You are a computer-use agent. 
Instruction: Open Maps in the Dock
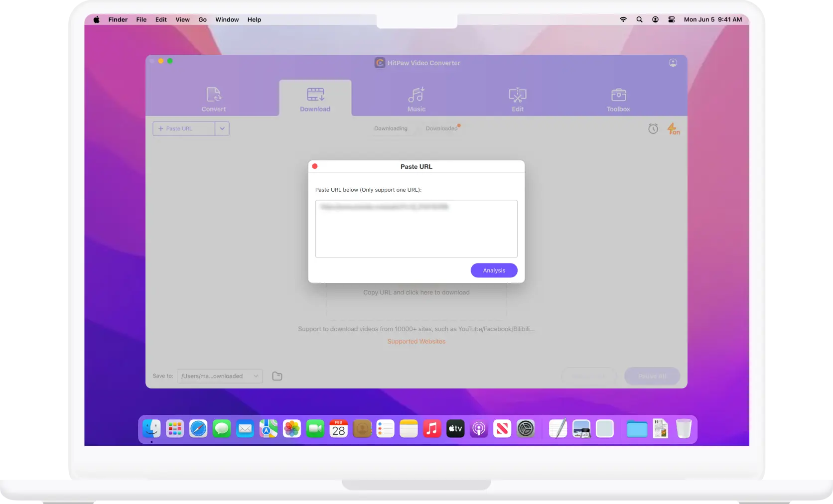click(269, 429)
